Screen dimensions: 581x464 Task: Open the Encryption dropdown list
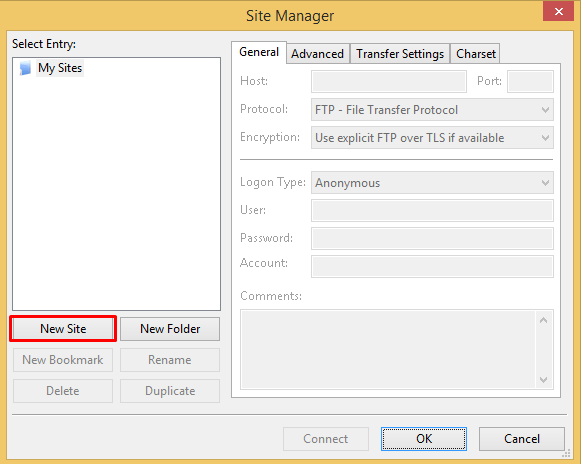tap(432, 138)
